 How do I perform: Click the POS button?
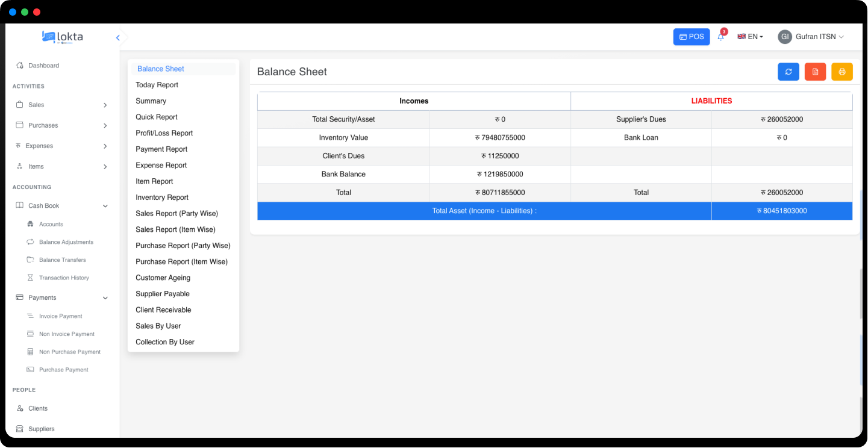(692, 37)
